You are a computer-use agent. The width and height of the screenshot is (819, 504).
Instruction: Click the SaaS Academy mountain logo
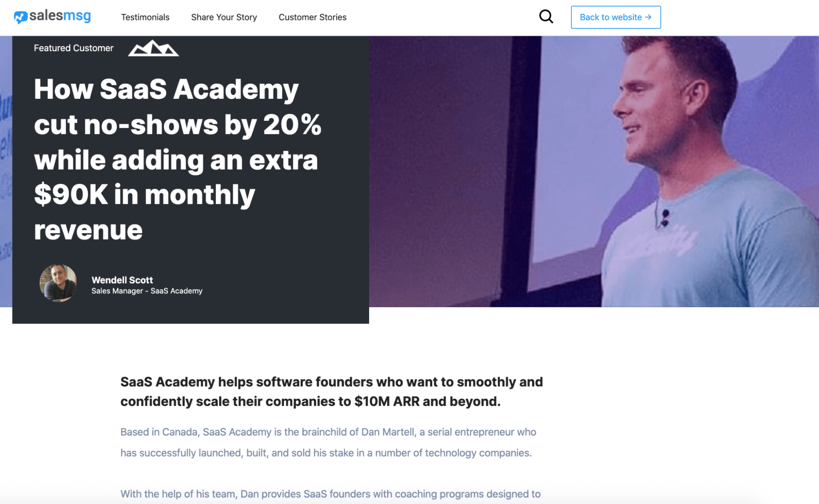(x=153, y=48)
